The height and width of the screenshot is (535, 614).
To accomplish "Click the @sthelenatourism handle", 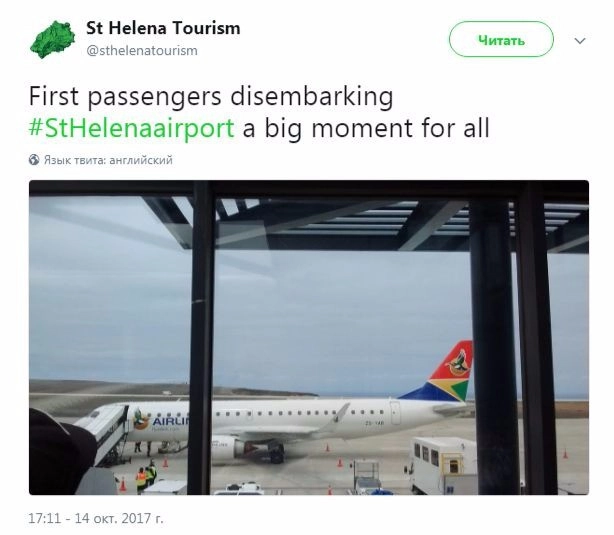I will click(x=142, y=50).
